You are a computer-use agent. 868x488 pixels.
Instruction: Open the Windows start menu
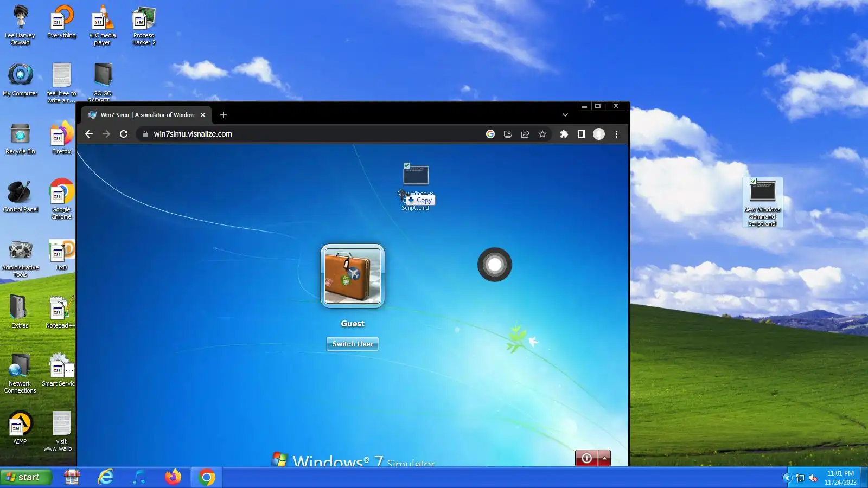click(x=26, y=477)
